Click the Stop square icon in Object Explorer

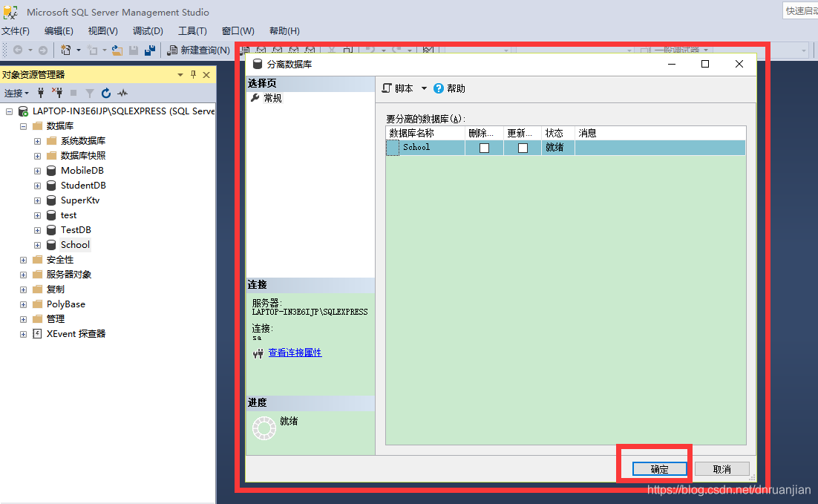tap(73, 93)
